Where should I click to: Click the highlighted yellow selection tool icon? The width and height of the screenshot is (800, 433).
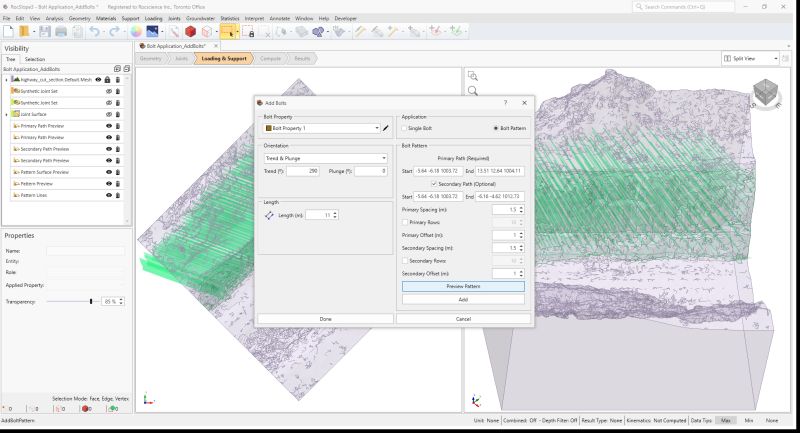pyautogui.click(x=228, y=32)
